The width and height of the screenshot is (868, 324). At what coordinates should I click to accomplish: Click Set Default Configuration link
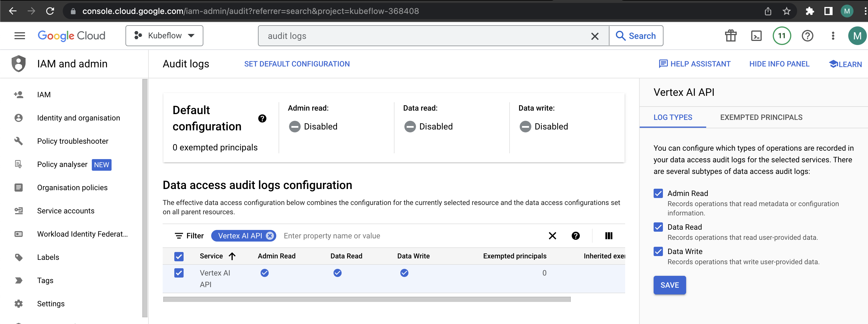pyautogui.click(x=297, y=64)
